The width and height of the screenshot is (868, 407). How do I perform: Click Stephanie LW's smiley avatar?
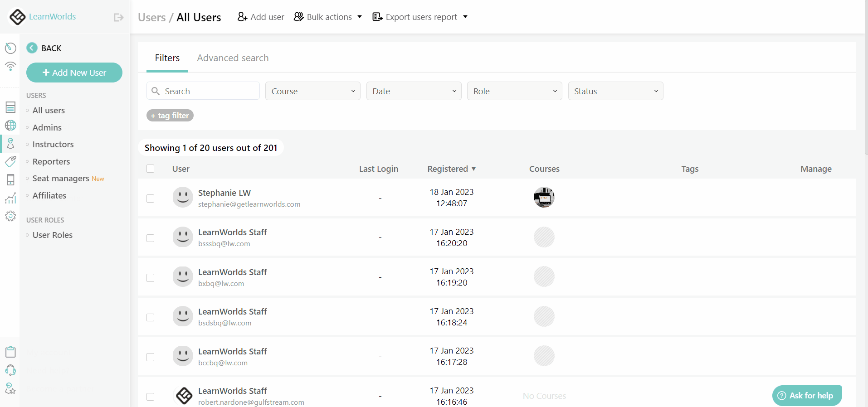click(x=183, y=198)
